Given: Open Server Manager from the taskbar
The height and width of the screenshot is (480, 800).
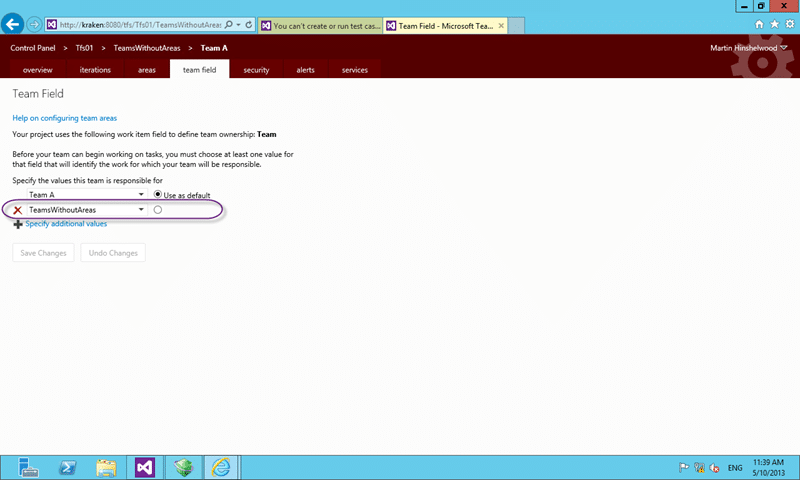Looking at the screenshot, I should coord(28,467).
